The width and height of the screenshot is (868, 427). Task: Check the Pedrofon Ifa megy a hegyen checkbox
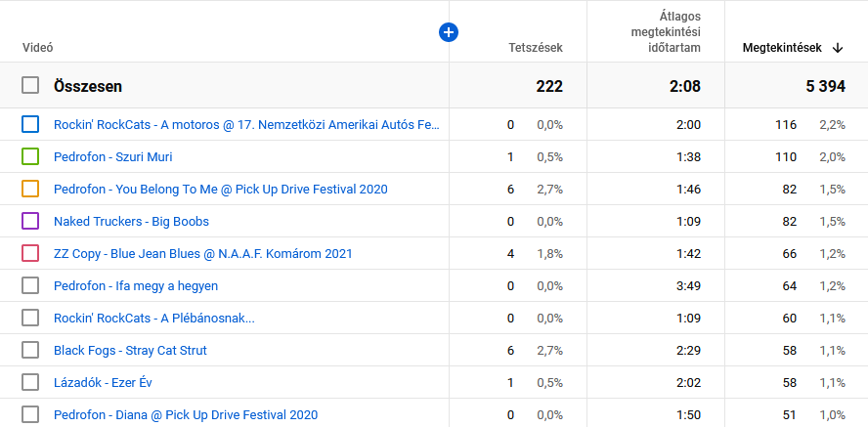tap(30, 285)
